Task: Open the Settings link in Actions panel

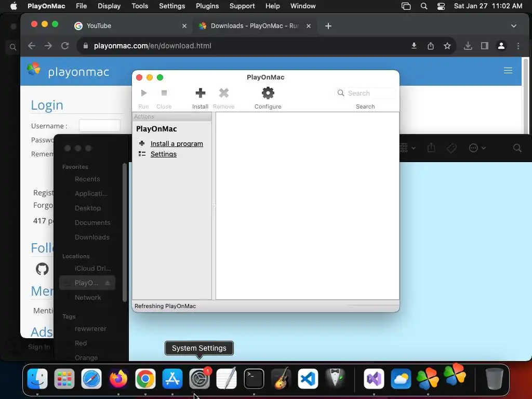Action: [x=163, y=154]
